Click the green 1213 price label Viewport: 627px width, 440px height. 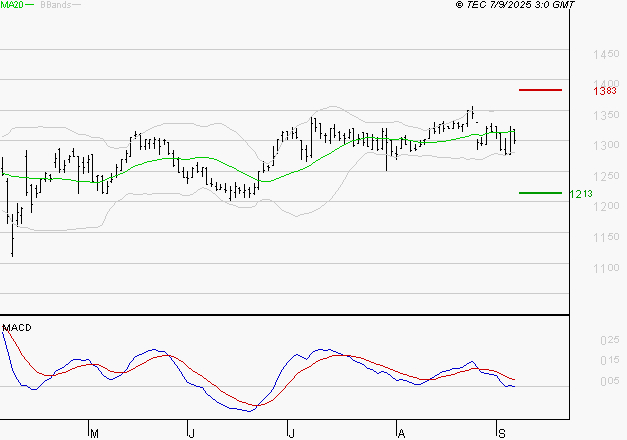(x=581, y=194)
